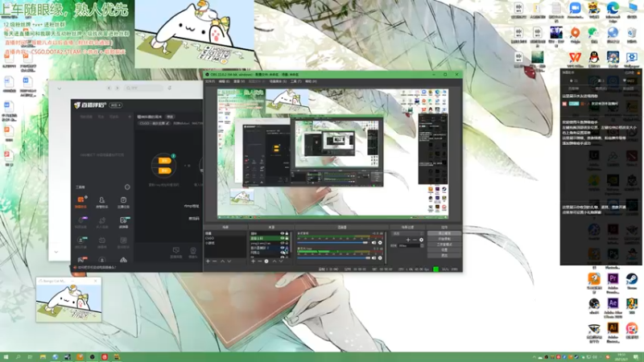This screenshot has width=644, height=362.
Task: Move scene up in OBS Scenes panel
Action: pyautogui.click(x=223, y=261)
